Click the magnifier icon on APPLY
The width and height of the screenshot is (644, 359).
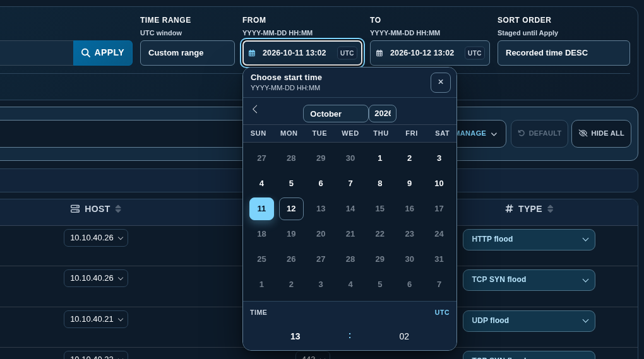point(85,53)
